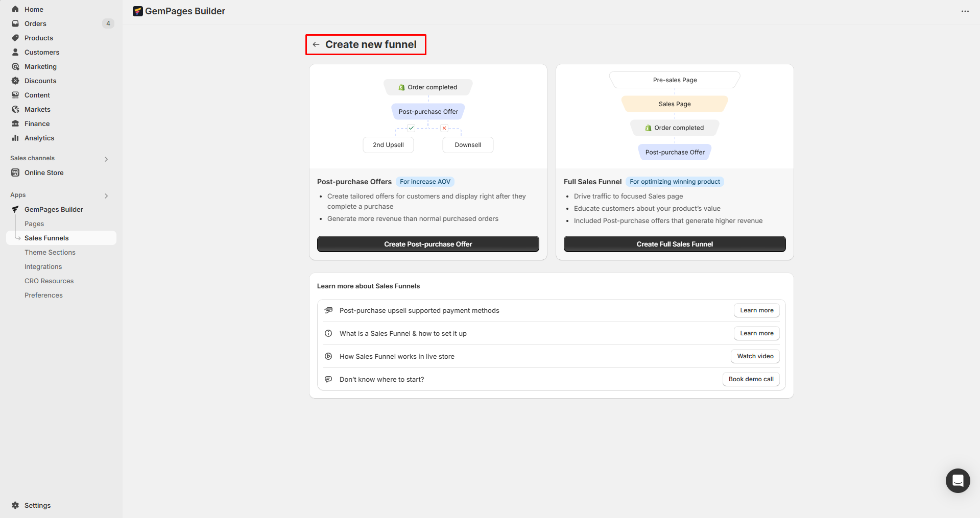Click the play icon for How Sales Funnel works

[328, 356]
